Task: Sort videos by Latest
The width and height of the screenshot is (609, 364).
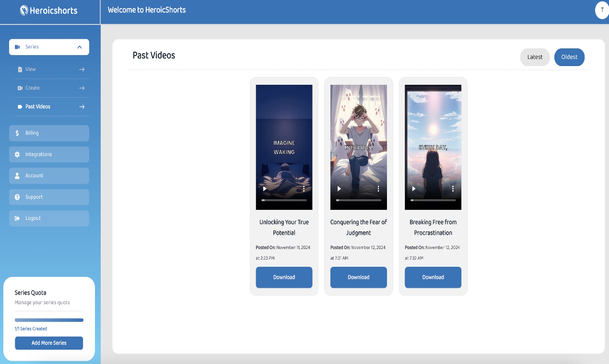Action: pos(535,57)
